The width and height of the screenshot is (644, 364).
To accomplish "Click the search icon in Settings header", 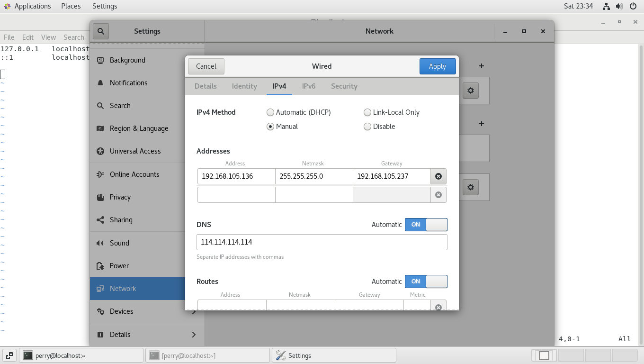I will point(100,31).
